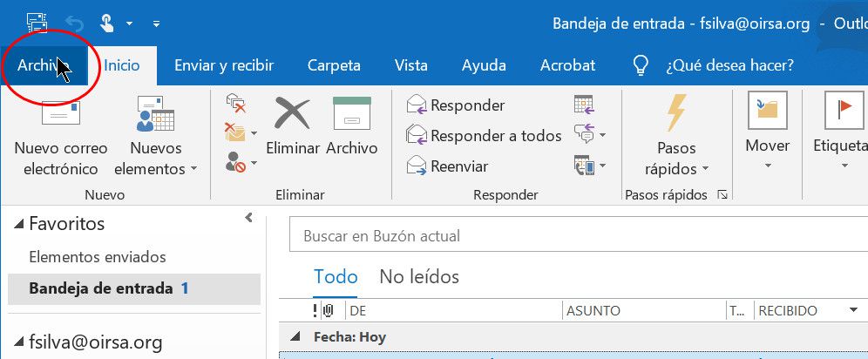Click the Nuevo correo electrónico envelope icon
Viewport: 868px width, 359px height.
coord(60,114)
